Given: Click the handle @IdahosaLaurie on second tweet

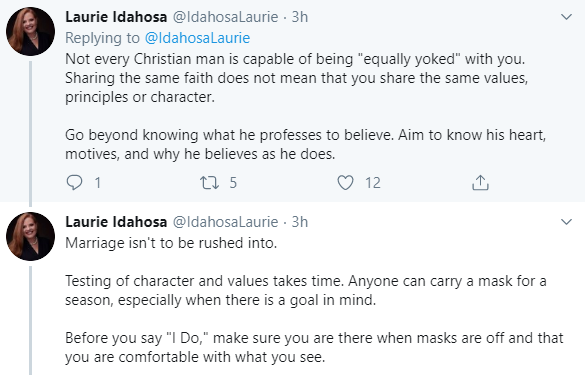Looking at the screenshot, I should coord(225,222).
